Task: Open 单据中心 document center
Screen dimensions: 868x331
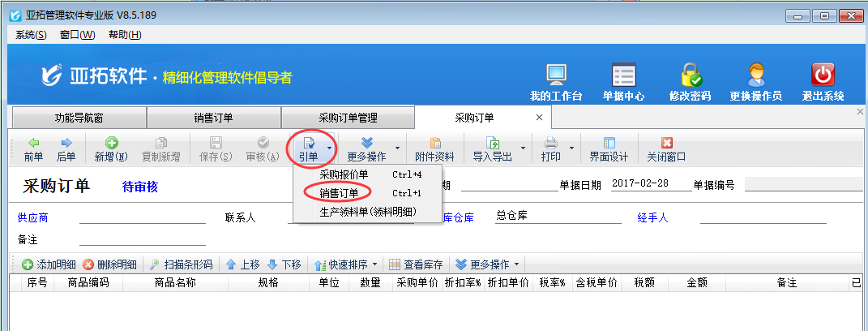Action: coord(623,81)
